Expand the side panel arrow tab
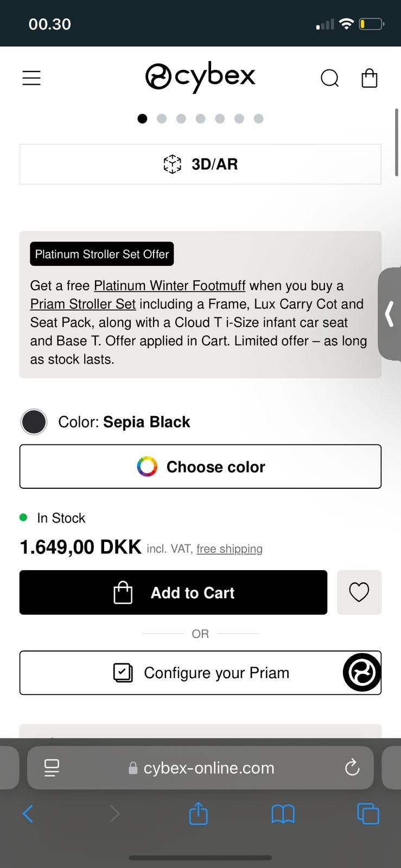The image size is (401, 868). click(x=390, y=314)
